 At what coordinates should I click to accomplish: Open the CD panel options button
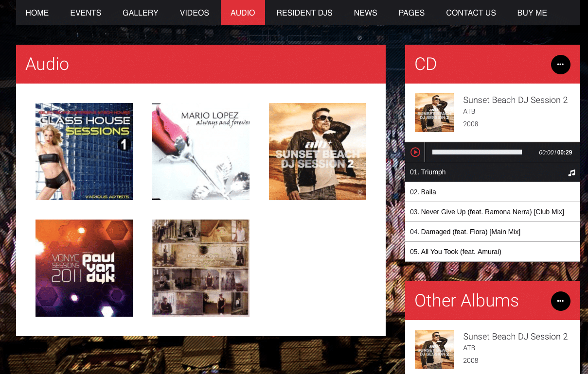tap(561, 64)
